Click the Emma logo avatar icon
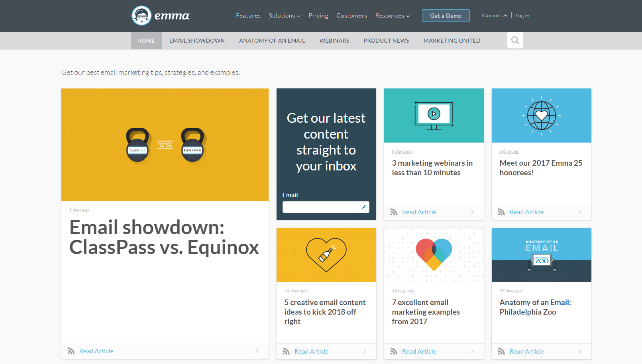 point(141,16)
